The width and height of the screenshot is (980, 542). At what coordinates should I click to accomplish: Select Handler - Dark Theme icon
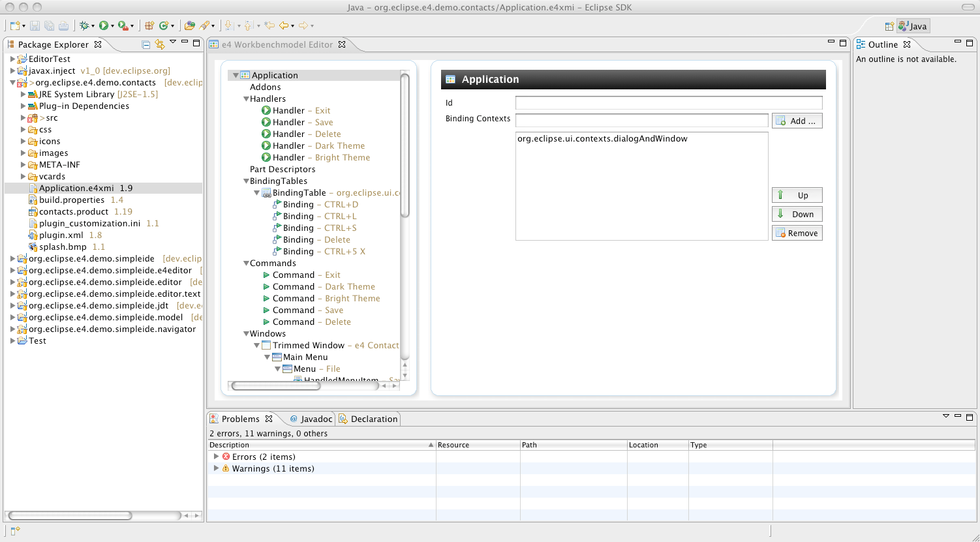click(266, 146)
